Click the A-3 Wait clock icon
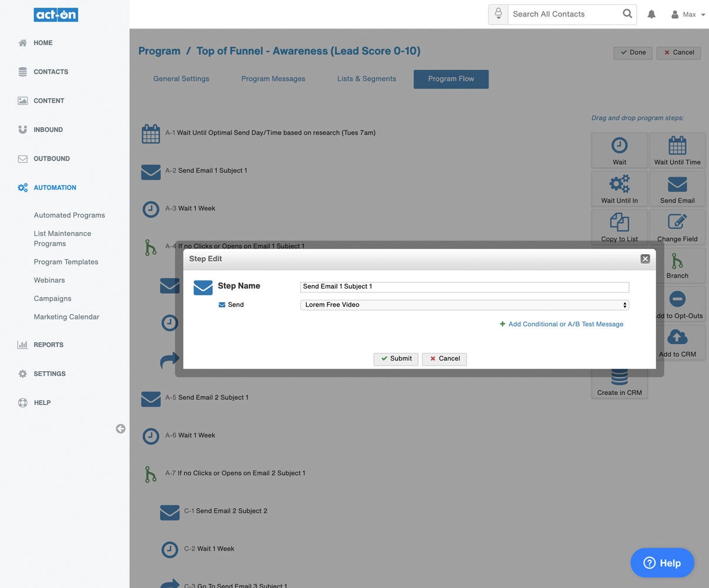 (151, 209)
